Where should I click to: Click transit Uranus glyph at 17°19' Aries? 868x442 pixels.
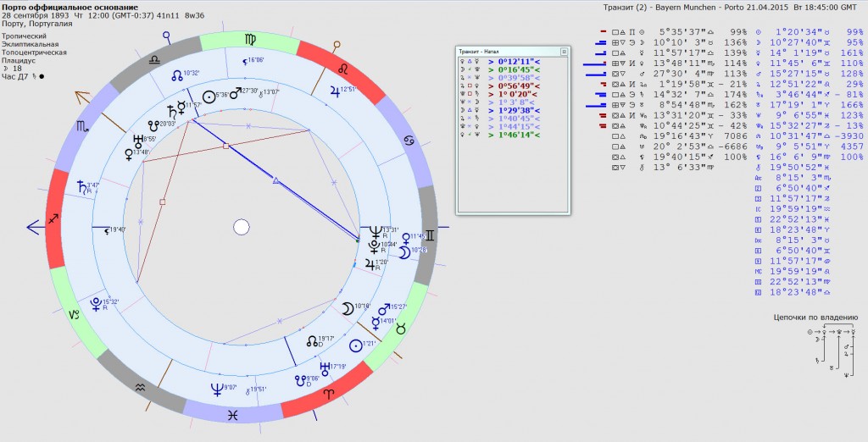coord(325,369)
